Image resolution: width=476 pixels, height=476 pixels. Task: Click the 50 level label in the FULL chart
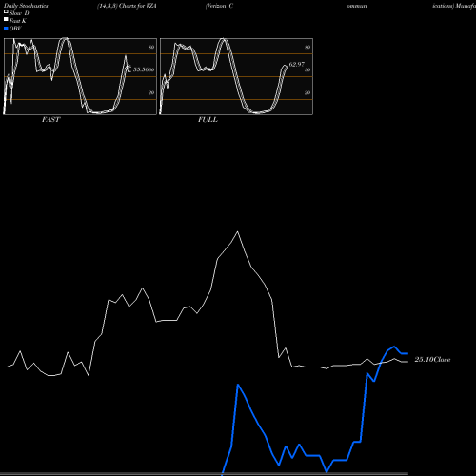point(307,69)
